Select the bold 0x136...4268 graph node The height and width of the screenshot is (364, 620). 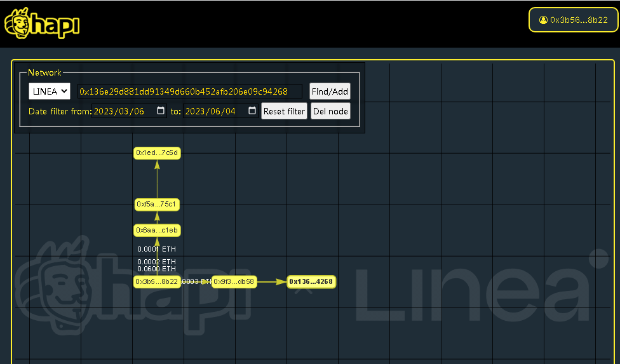[311, 282]
